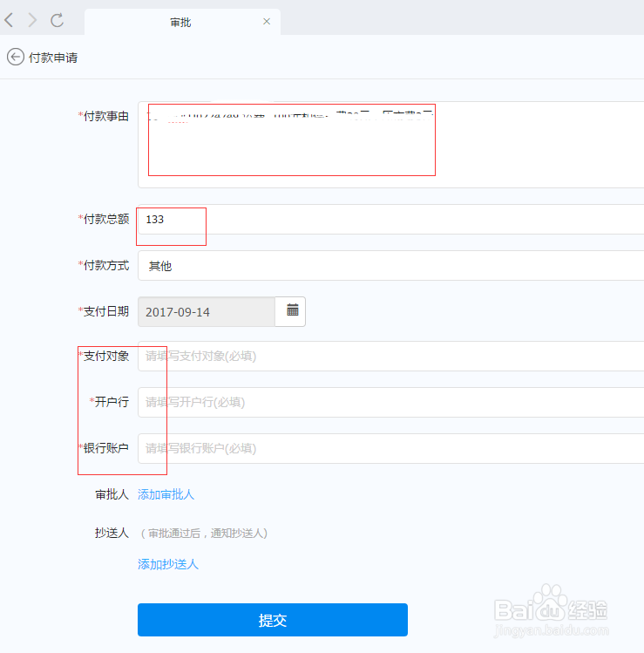Focus the 付款总额 field showing 133
Viewport: 644px width, 653px height.
[390, 220]
